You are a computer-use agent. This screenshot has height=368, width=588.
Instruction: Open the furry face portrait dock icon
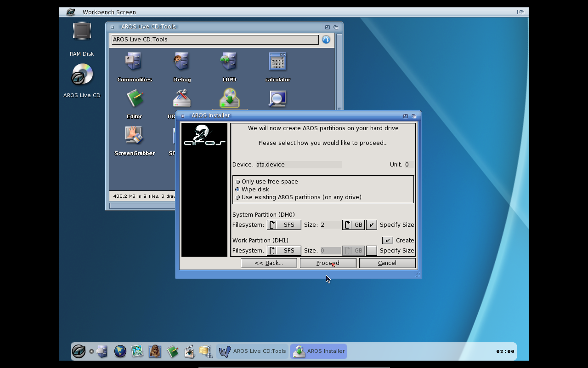(155, 351)
